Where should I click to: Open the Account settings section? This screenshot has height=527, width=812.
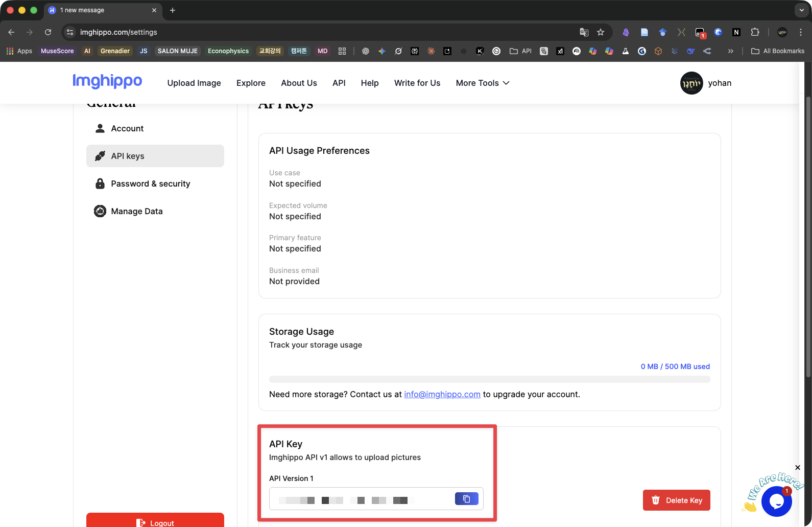pyautogui.click(x=155, y=128)
